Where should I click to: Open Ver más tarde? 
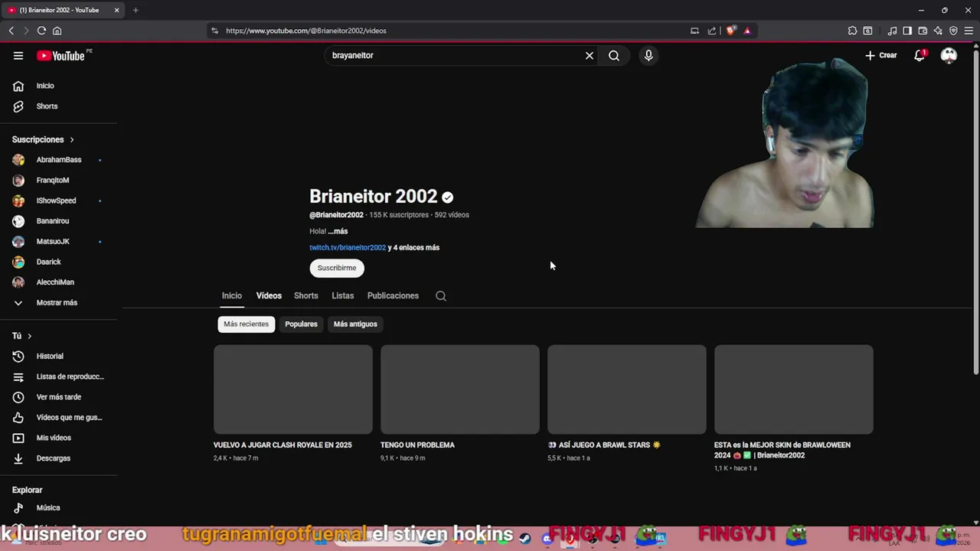[59, 397]
